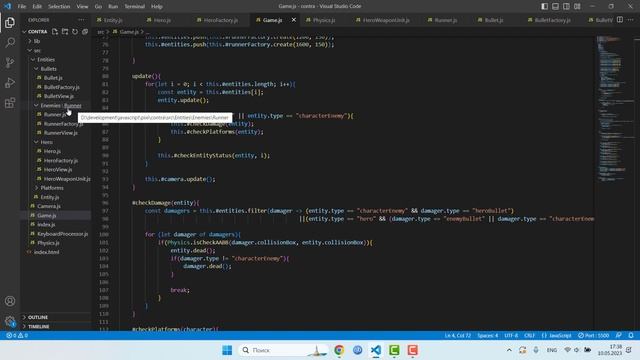This screenshot has width=640, height=360.
Task: Toggle bottom panel layout icon
Action: click(x=556, y=6)
